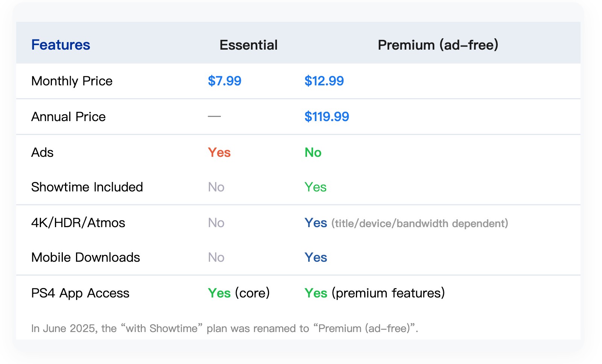Click the red Yes in the Ads row

tap(219, 152)
